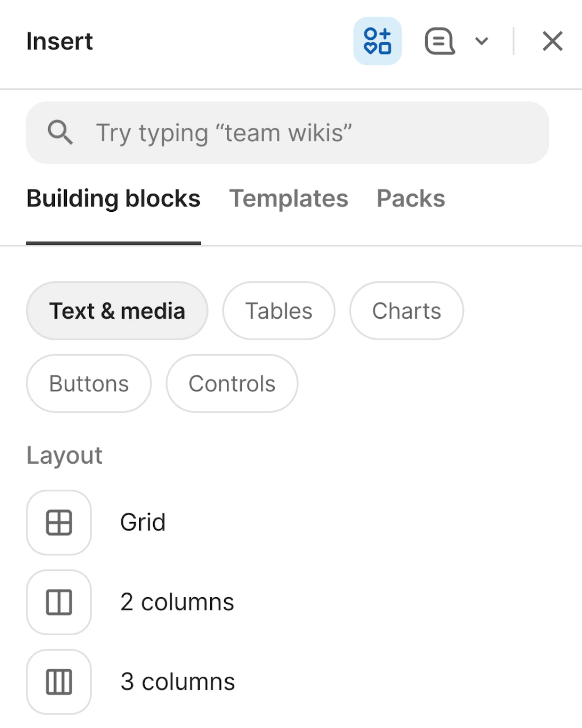Click the magnifying glass search icon
Image resolution: width=582 pixels, height=728 pixels.
pyautogui.click(x=60, y=132)
